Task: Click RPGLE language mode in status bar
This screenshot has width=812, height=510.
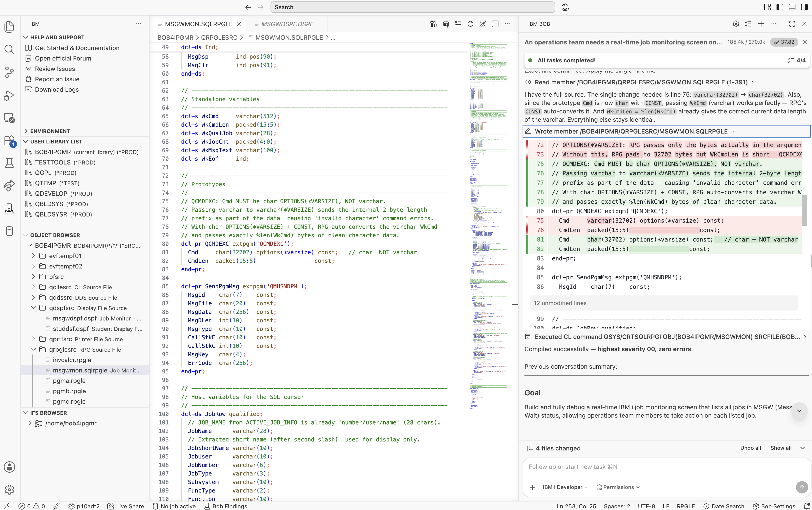Action: coord(685,506)
